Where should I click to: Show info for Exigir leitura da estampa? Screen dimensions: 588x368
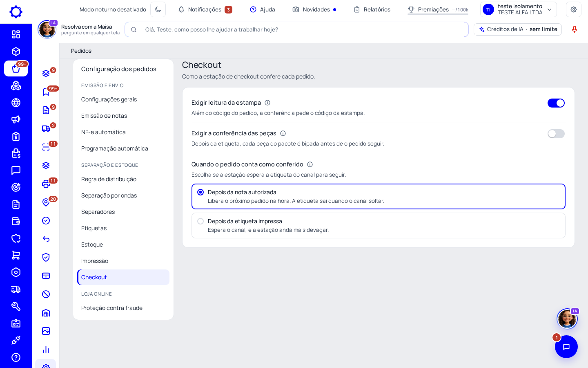(267, 103)
